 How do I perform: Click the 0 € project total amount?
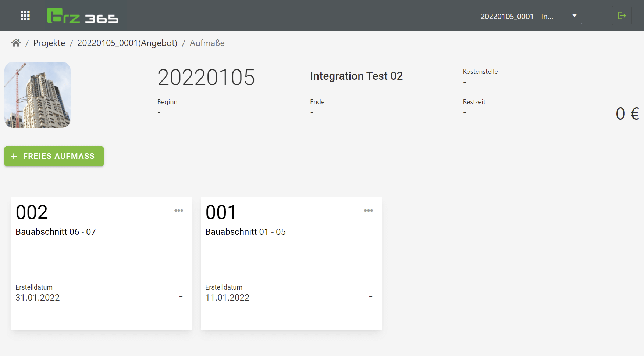[627, 114]
